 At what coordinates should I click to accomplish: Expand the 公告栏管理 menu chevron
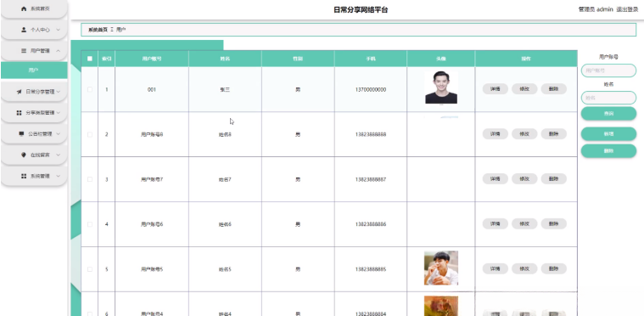(x=58, y=134)
